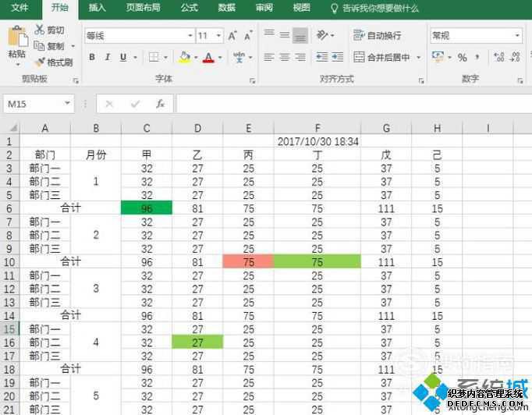This screenshot has width=532, height=415.
Task: Click the top align icon
Action: click(x=269, y=34)
